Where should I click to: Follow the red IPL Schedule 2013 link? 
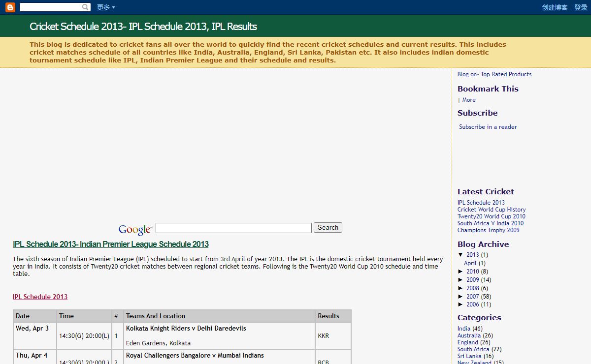click(40, 297)
